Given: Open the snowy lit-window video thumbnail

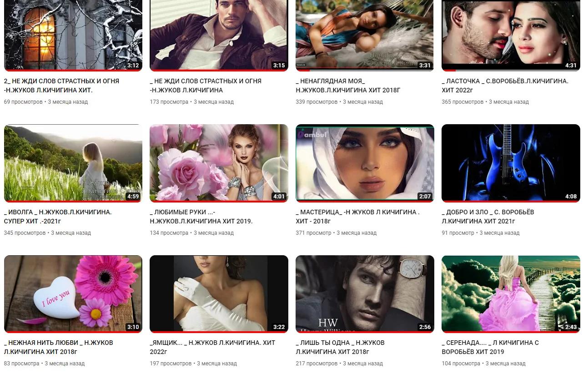Looking at the screenshot, I should (73, 35).
